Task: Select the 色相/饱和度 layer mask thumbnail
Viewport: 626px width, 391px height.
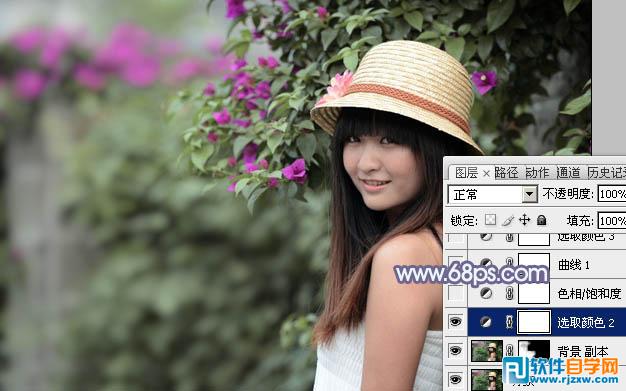Action: (534, 294)
